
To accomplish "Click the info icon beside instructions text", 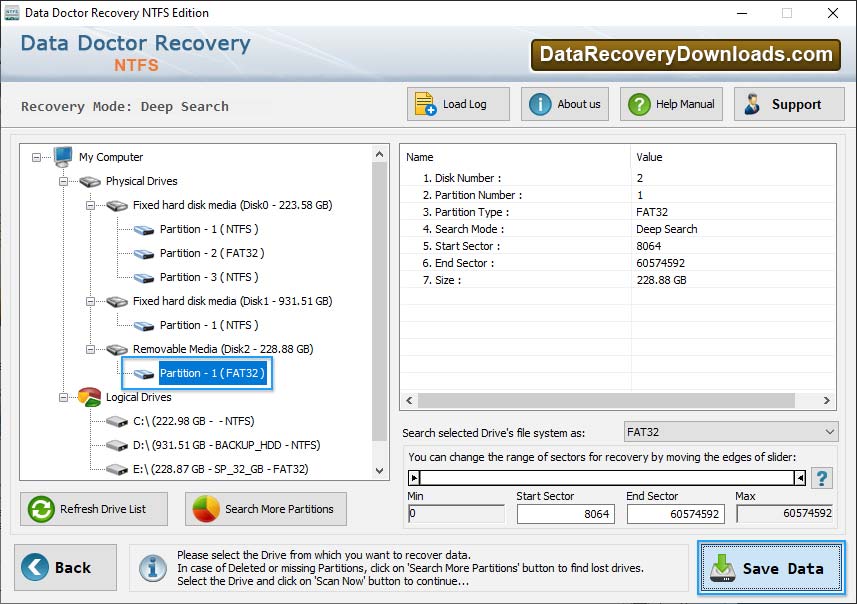I will (x=152, y=567).
